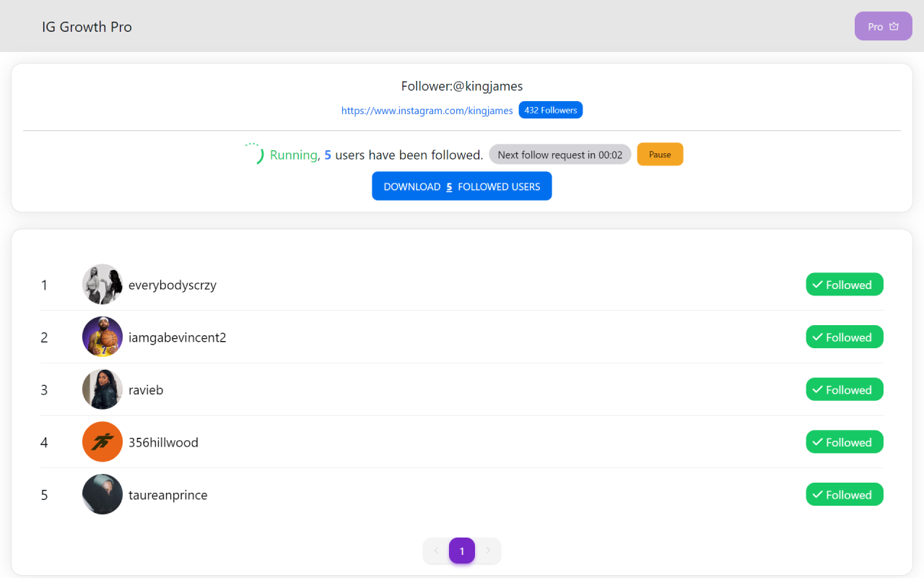Click Followed button for ravieb
This screenshot has height=578, width=924.
[x=845, y=389]
